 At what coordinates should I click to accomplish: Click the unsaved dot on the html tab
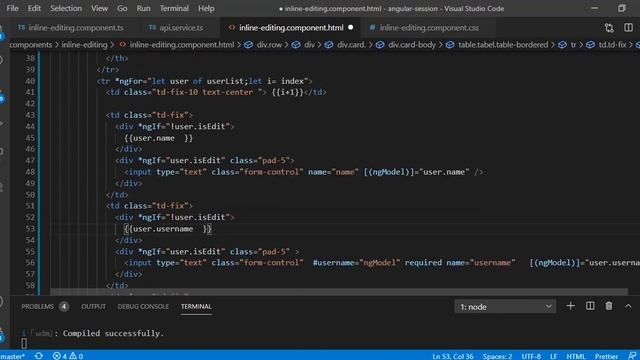pos(351,28)
